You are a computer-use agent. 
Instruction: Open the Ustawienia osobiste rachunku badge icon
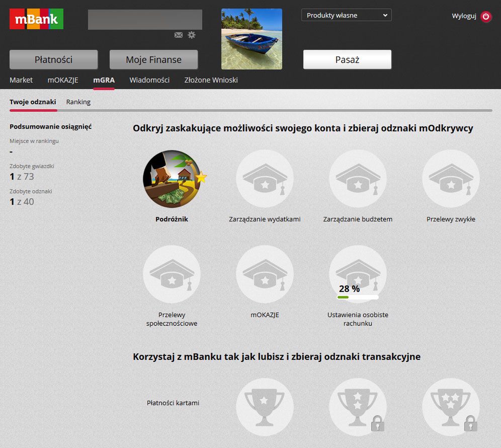(358, 274)
